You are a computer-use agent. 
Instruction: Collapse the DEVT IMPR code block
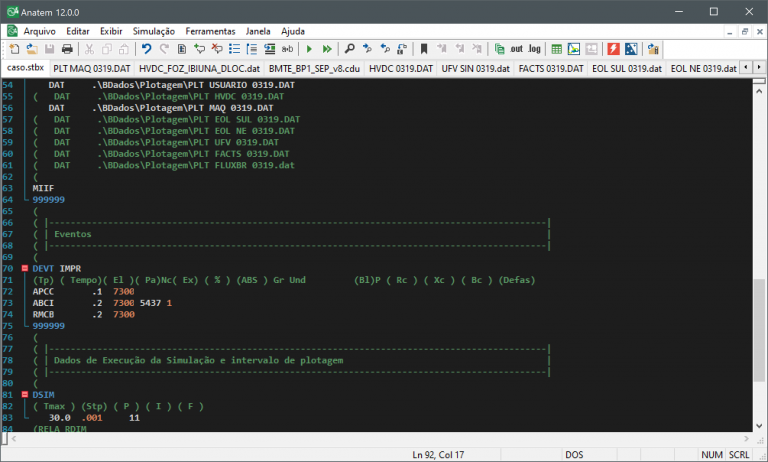tap(23, 269)
